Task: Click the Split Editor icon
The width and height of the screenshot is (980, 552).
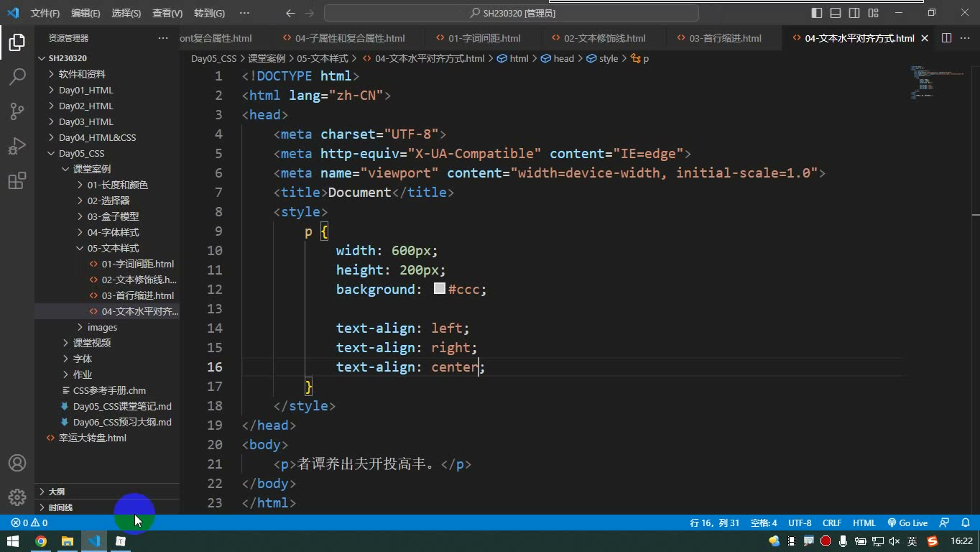Action: (x=946, y=38)
